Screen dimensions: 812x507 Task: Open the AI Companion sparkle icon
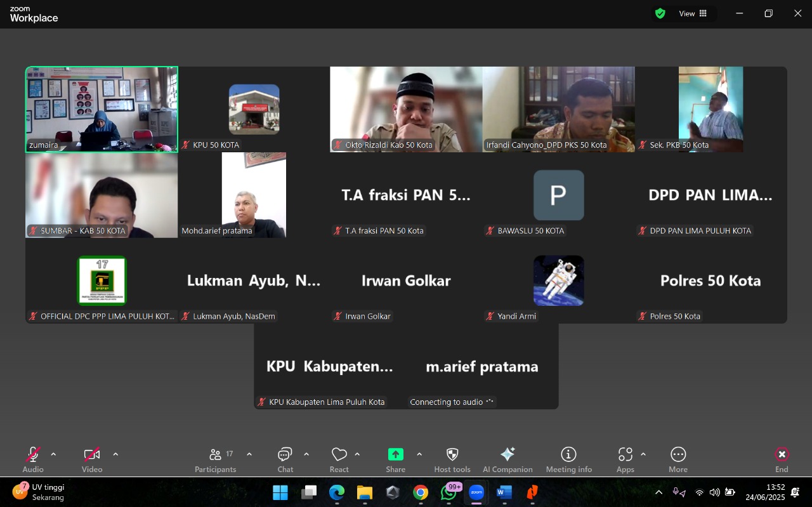pyautogui.click(x=507, y=454)
